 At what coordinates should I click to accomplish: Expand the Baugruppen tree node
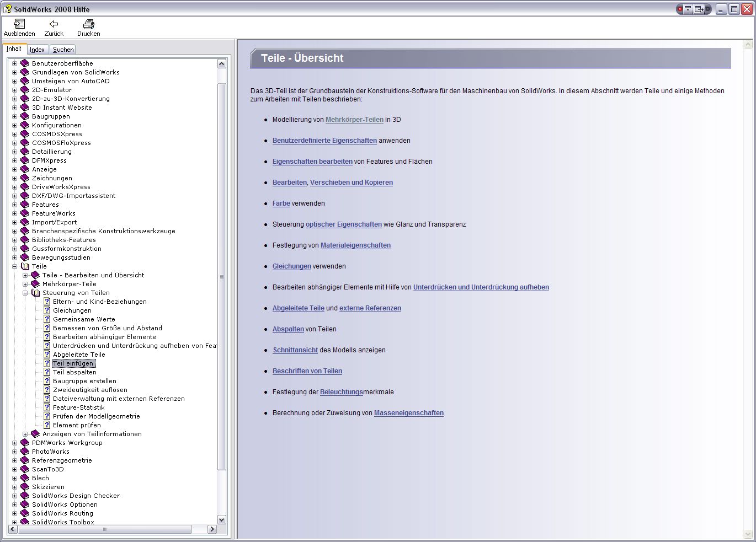coord(14,116)
